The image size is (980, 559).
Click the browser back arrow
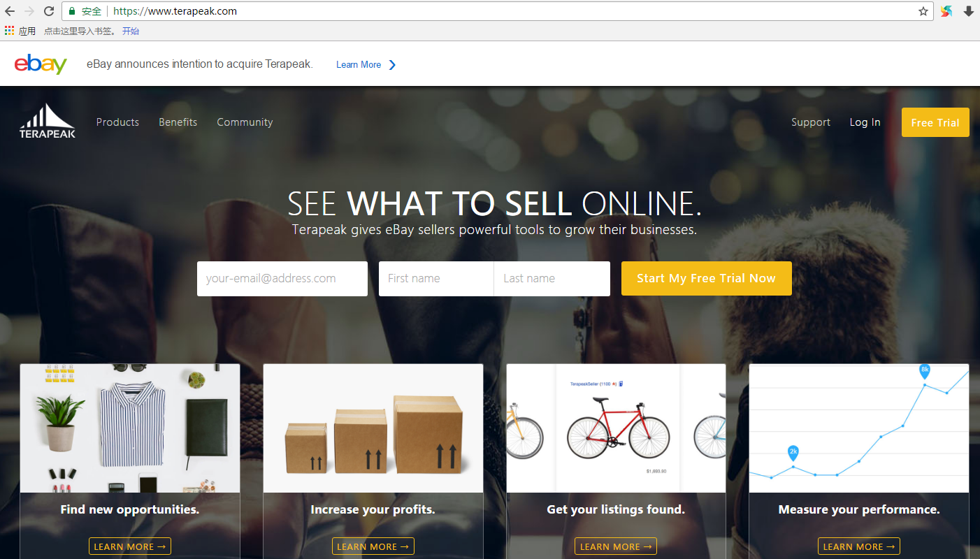tap(10, 11)
